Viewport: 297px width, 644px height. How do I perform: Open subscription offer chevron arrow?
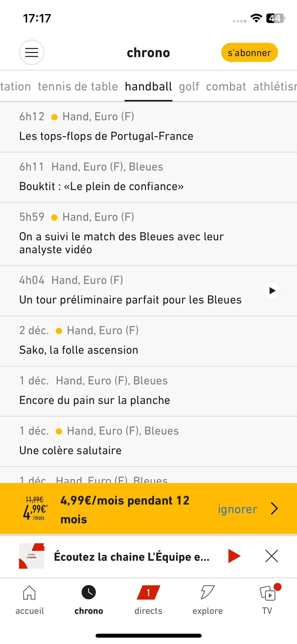[274, 508]
